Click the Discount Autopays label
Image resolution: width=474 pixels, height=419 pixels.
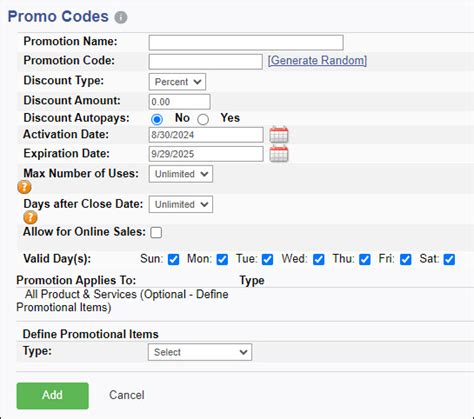[x=76, y=118]
